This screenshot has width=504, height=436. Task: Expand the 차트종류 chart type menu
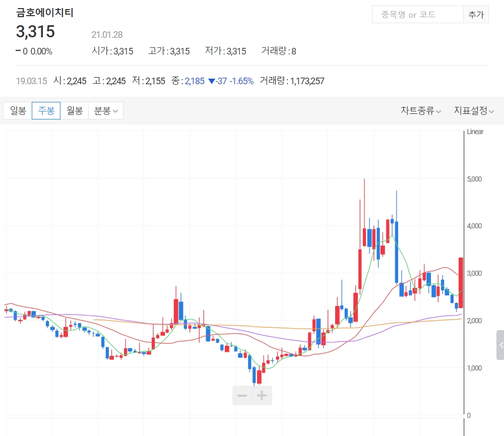click(421, 110)
